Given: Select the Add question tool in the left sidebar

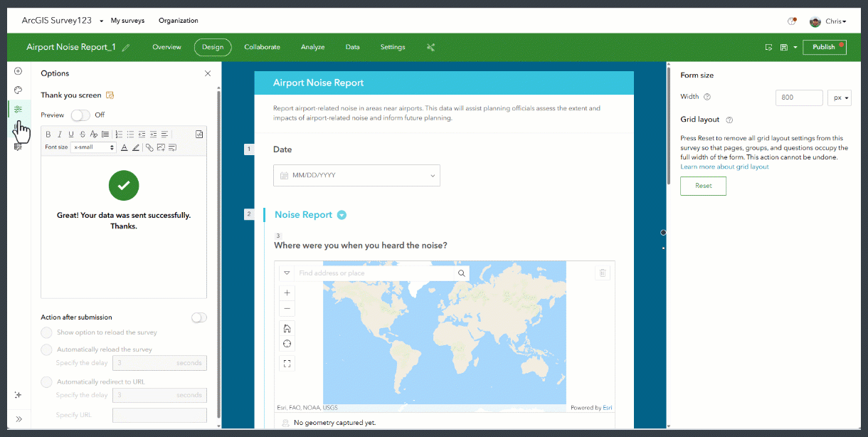Looking at the screenshot, I should tap(18, 70).
